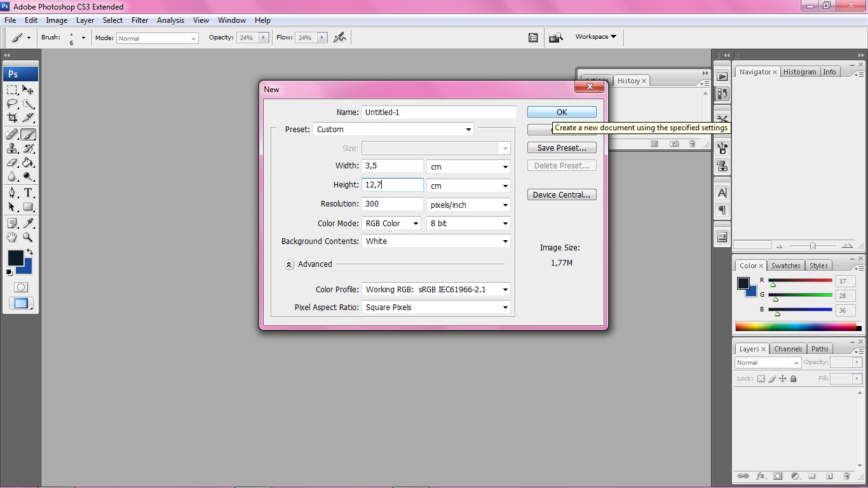Open the Layer menu
The height and width of the screenshot is (488, 868).
point(85,20)
